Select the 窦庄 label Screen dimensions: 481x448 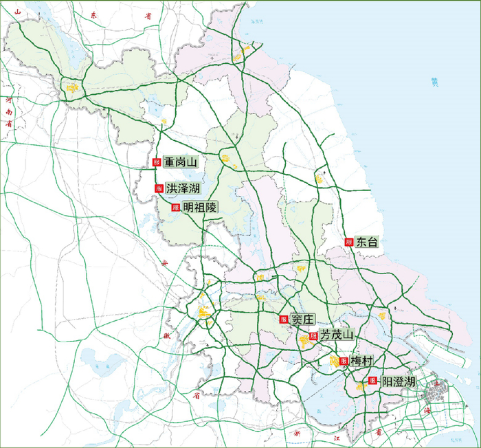coord(302,320)
